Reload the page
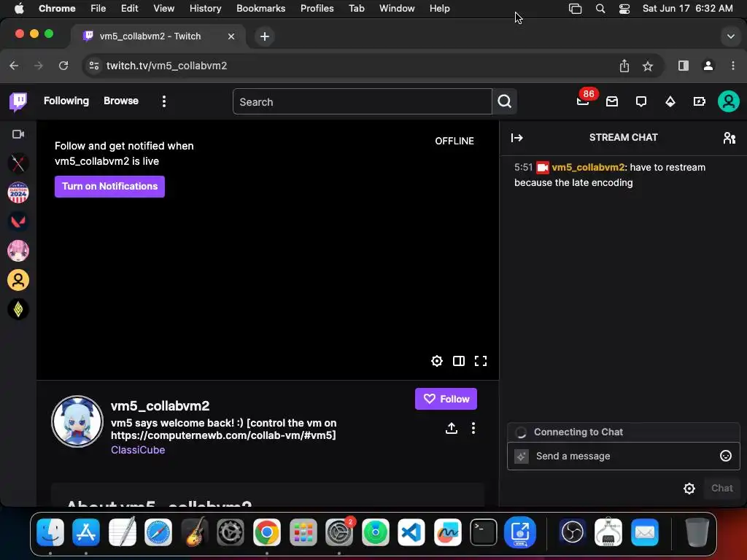The width and height of the screenshot is (747, 560). (63, 66)
